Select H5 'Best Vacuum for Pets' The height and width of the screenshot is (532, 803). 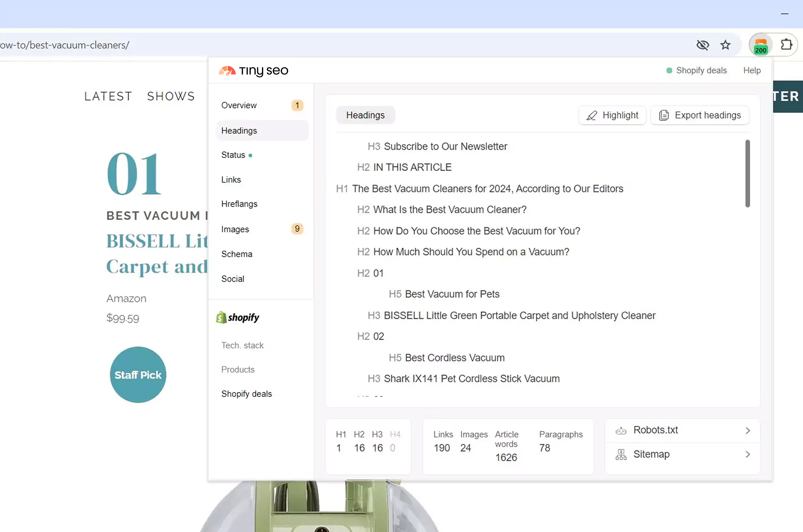pos(452,294)
